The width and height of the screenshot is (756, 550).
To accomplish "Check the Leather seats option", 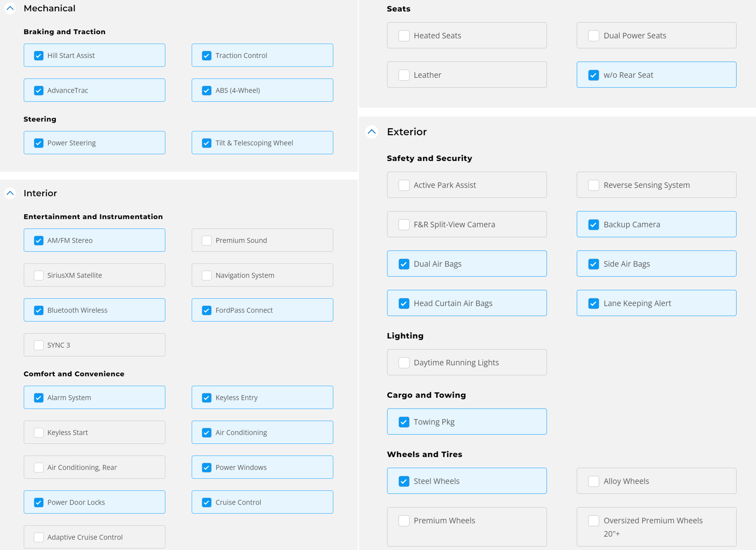I will (x=404, y=75).
